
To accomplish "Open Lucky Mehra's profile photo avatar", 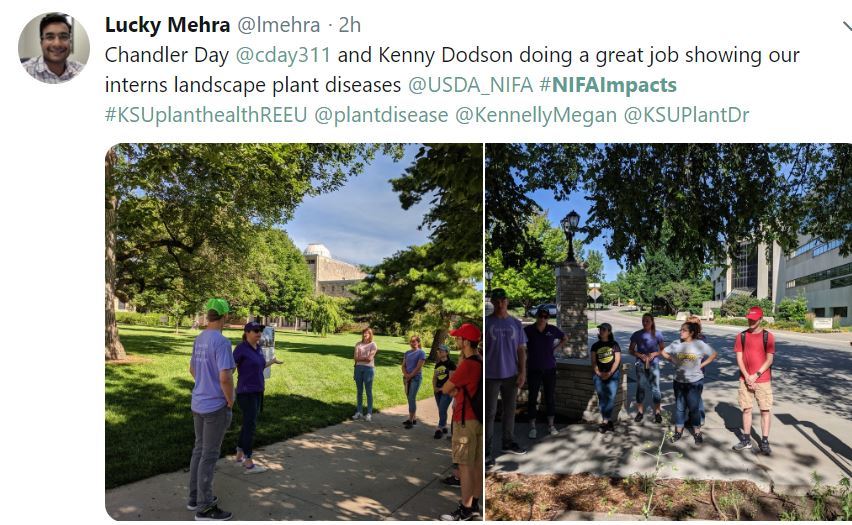I will click(53, 48).
